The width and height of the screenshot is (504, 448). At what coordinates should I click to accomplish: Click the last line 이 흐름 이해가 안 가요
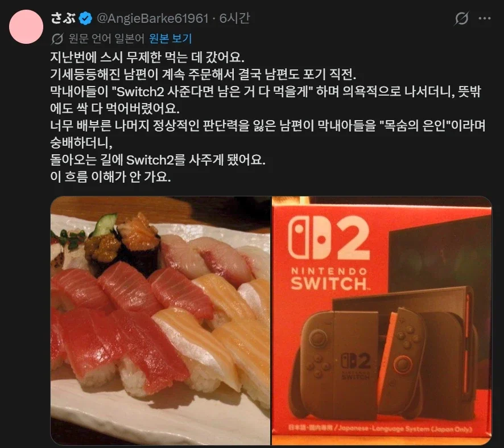tap(110, 176)
